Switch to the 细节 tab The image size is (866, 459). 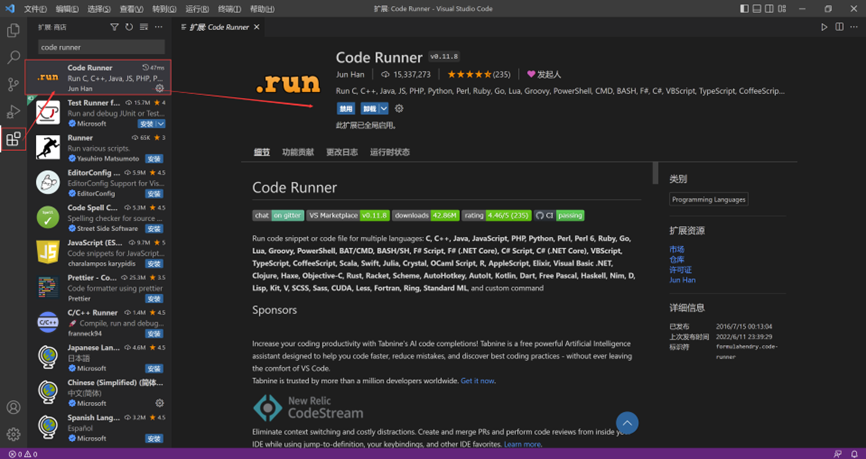point(262,152)
